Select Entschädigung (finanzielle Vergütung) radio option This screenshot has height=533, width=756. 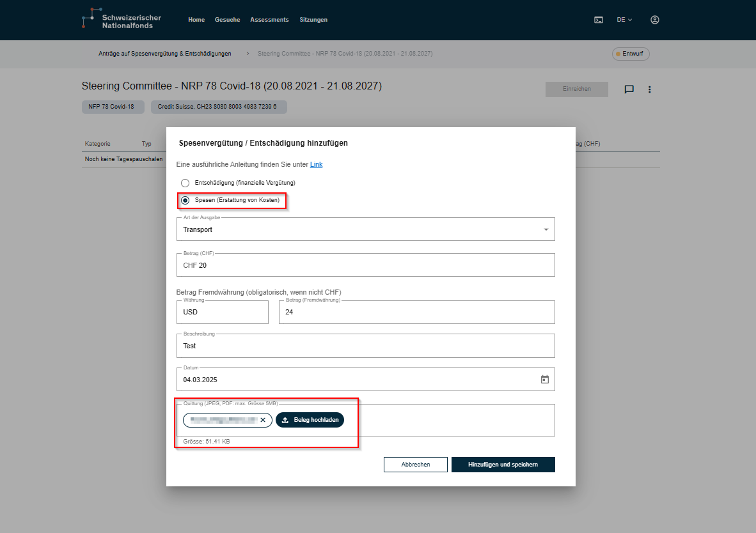[x=185, y=183]
